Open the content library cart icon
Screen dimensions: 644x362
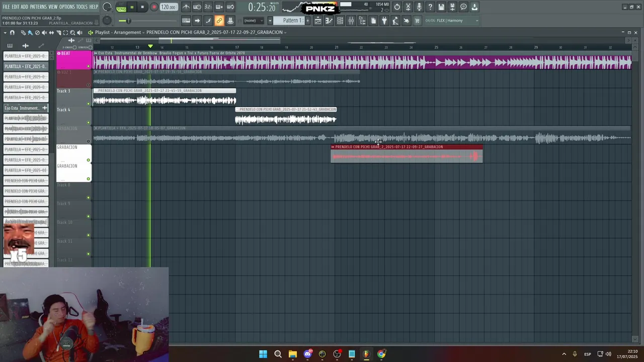tap(417, 21)
